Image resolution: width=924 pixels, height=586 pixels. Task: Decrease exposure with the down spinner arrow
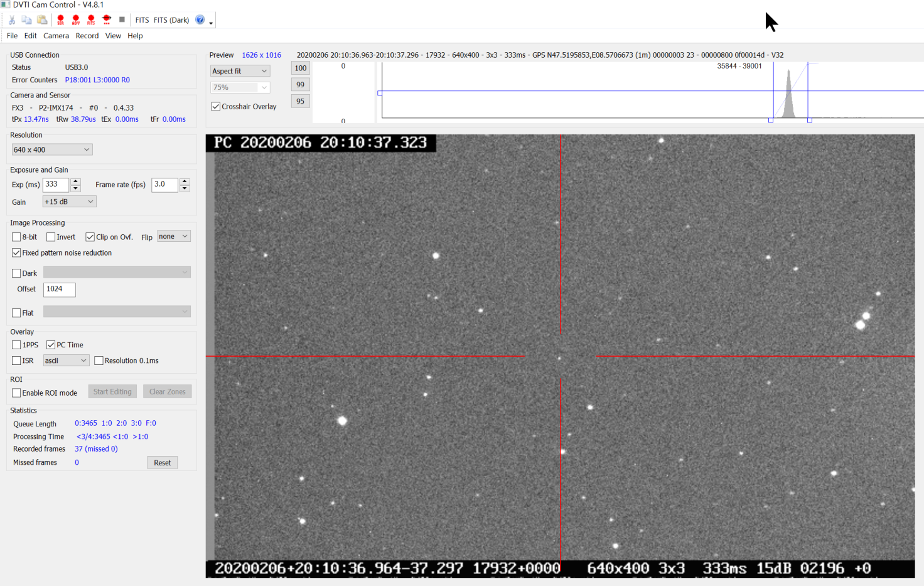[75, 188]
